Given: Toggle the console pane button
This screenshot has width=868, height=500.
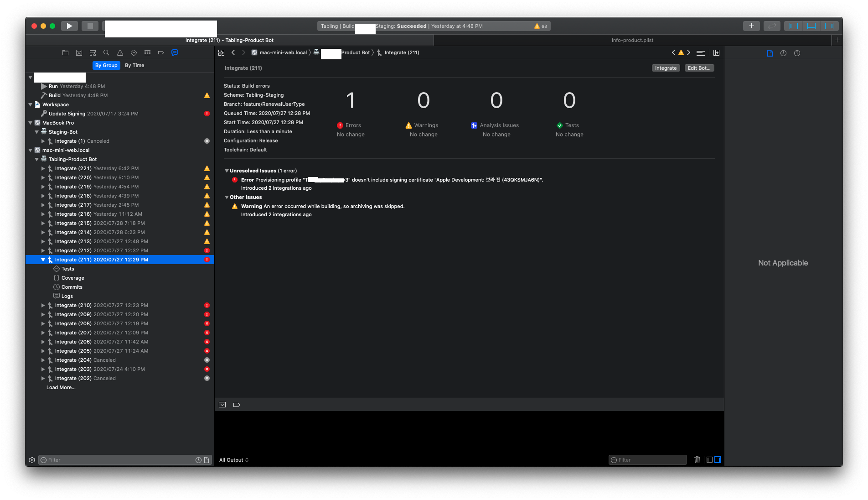Looking at the screenshot, I should 718,460.
